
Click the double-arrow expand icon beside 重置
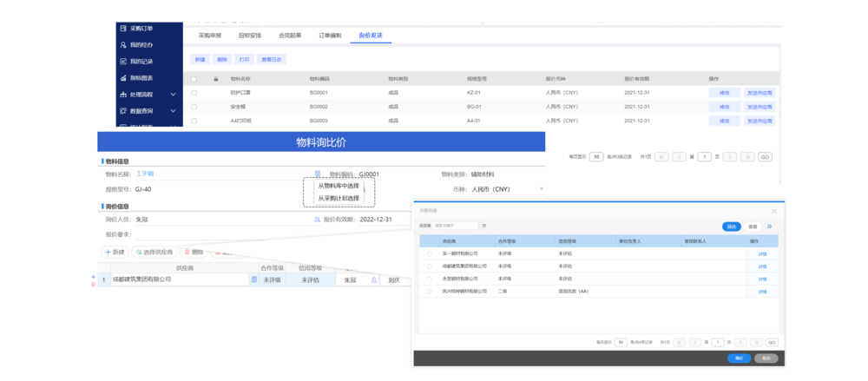point(768,226)
